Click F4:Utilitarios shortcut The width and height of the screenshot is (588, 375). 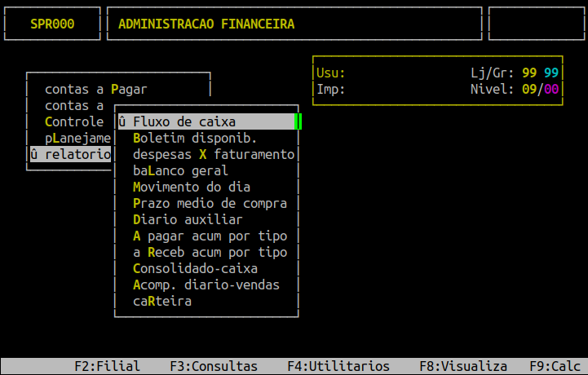click(x=338, y=367)
